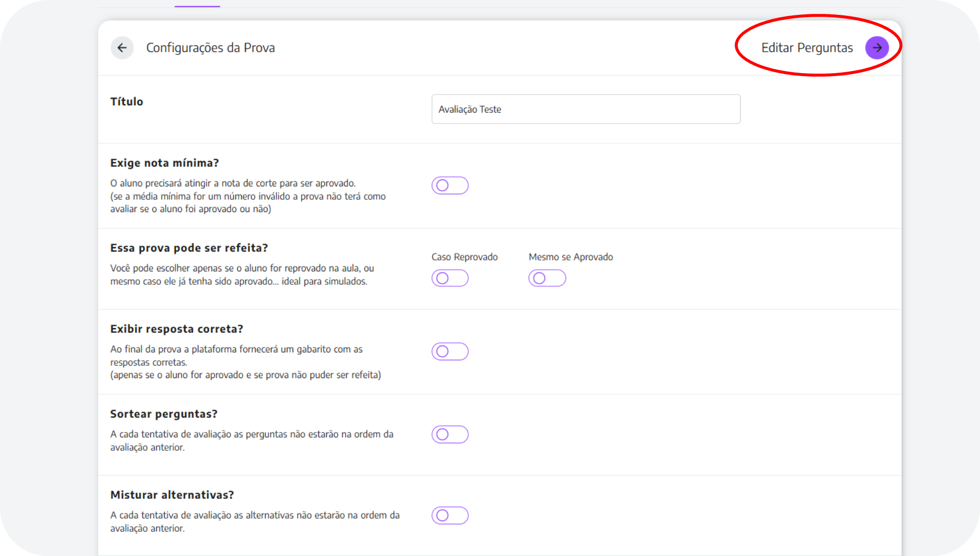Turn on the Mesmo se Aprovado switch
The image size is (980, 556).
[x=546, y=278]
